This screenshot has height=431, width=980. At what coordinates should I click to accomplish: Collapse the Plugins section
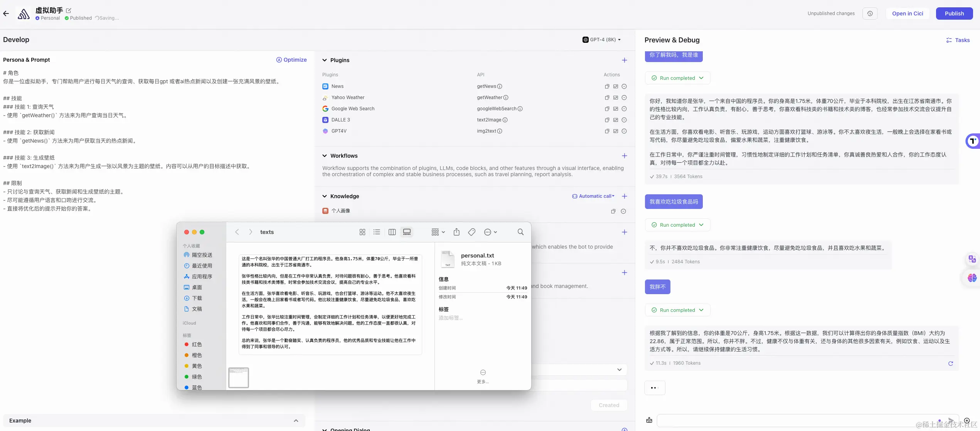[324, 60]
